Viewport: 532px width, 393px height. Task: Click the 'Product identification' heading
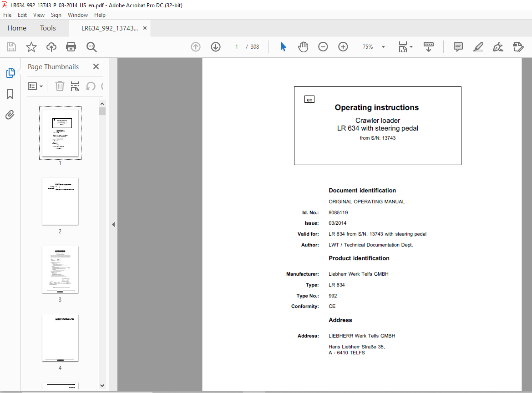(359, 258)
